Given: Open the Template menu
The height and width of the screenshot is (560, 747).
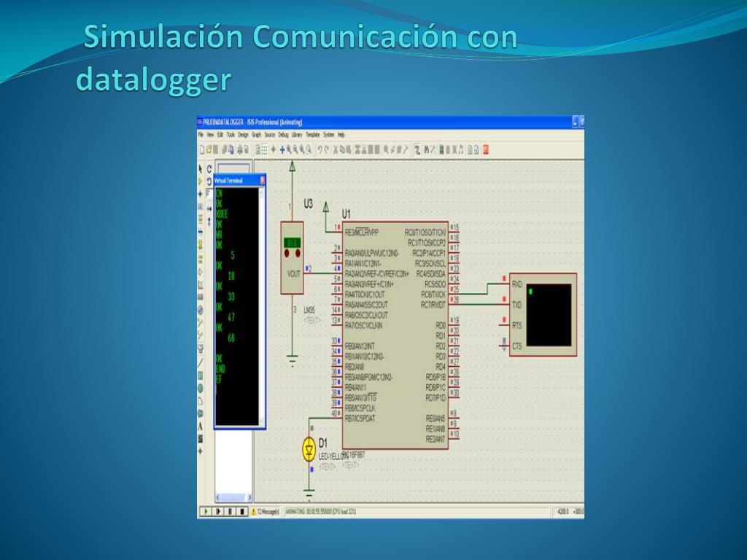Looking at the screenshot, I should [312, 135].
